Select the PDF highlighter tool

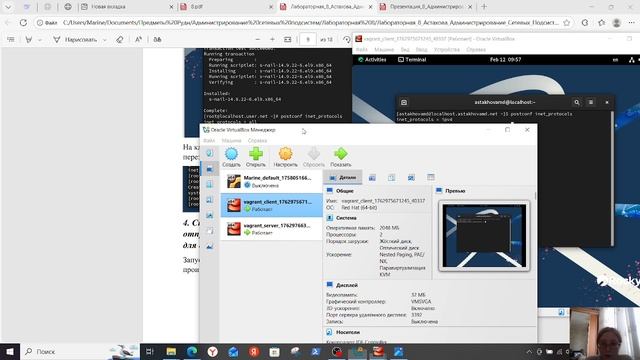(x=29, y=39)
